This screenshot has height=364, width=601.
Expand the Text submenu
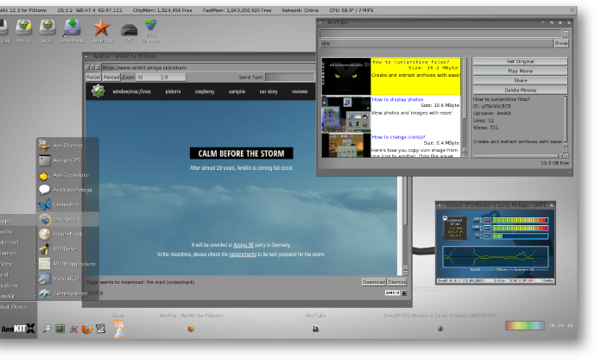click(x=18, y=274)
